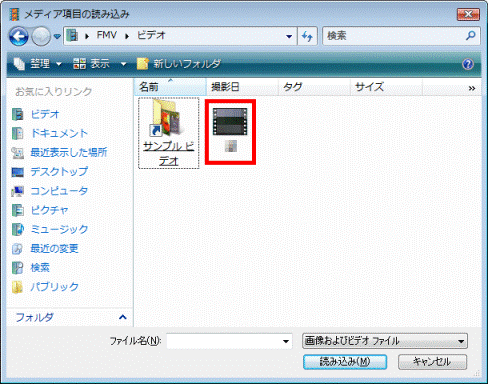This screenshot has width=488, height=384.
Task: Click the 表示 views icon
Action: (x=79, y=64)
